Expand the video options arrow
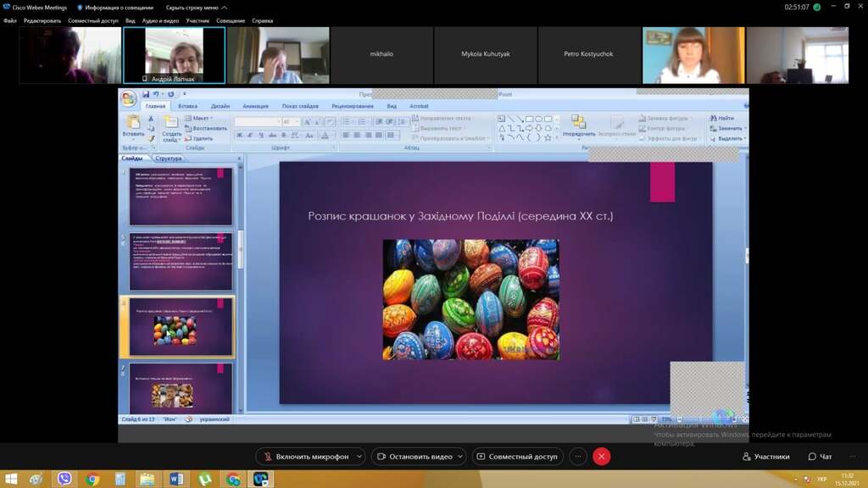 460,457
